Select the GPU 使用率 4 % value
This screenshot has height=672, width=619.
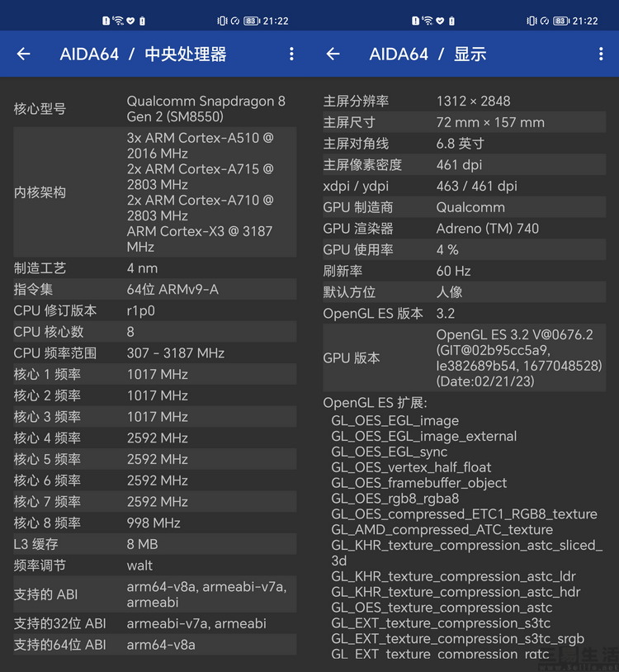click(447, 250)
